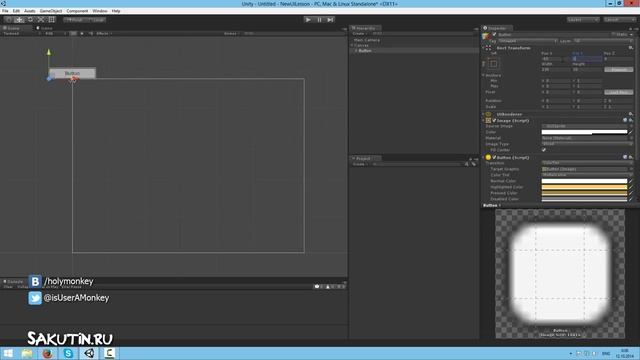Image resolution: width=640 pixels, height=360 pixels.
Task: Open the Layout dropdown in the toolbar
Action: (619, 20)
